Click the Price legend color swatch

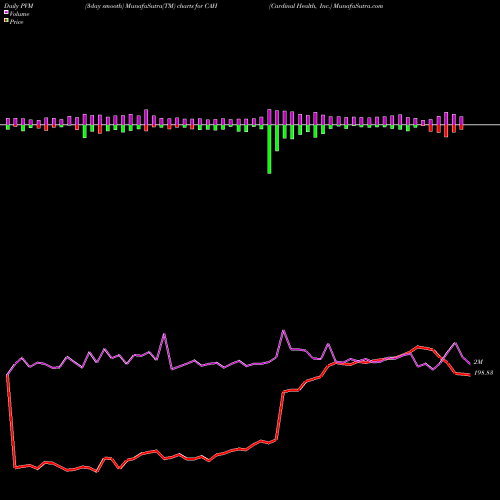[6, 20]
